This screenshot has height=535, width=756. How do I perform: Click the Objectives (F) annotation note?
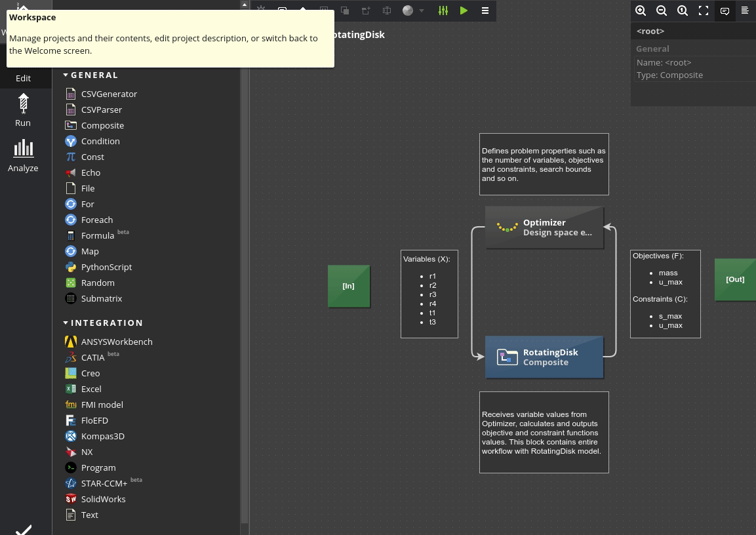(666, 294)
